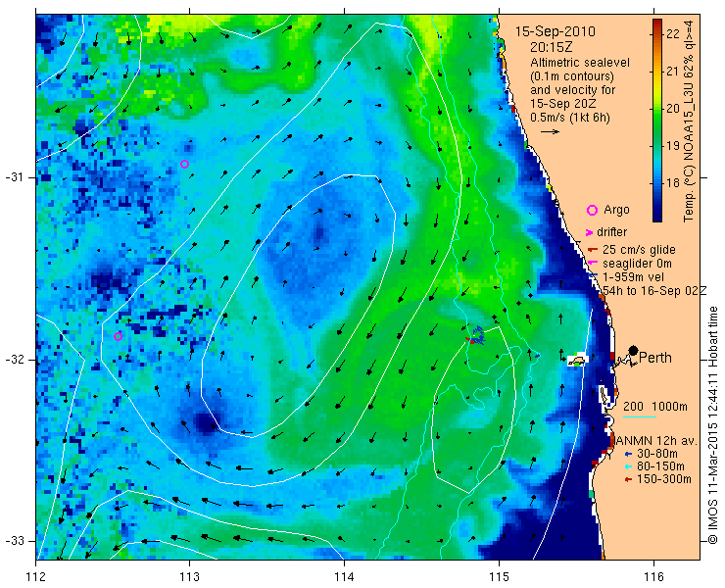The width and height of the screenshot is (725, 588).
Task: Click the cyan 80-150m ANMN arrow symbol
Action: 628,466
